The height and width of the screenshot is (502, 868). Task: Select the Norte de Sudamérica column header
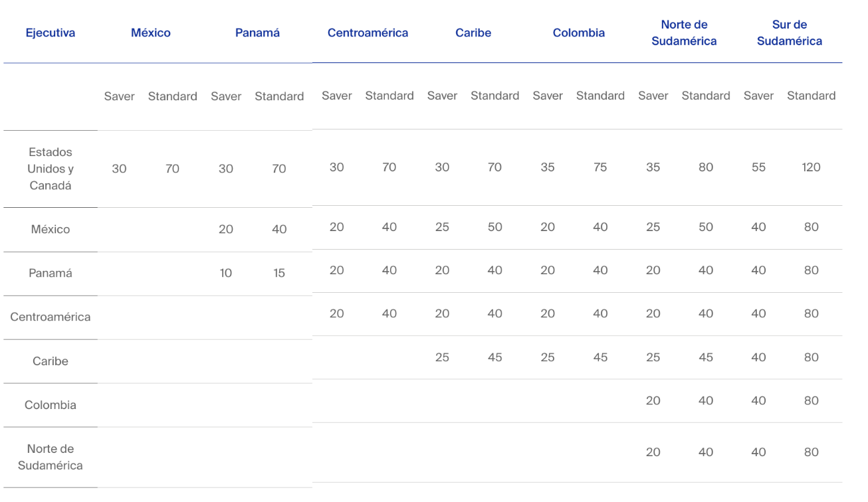click(x=684, y=33)
